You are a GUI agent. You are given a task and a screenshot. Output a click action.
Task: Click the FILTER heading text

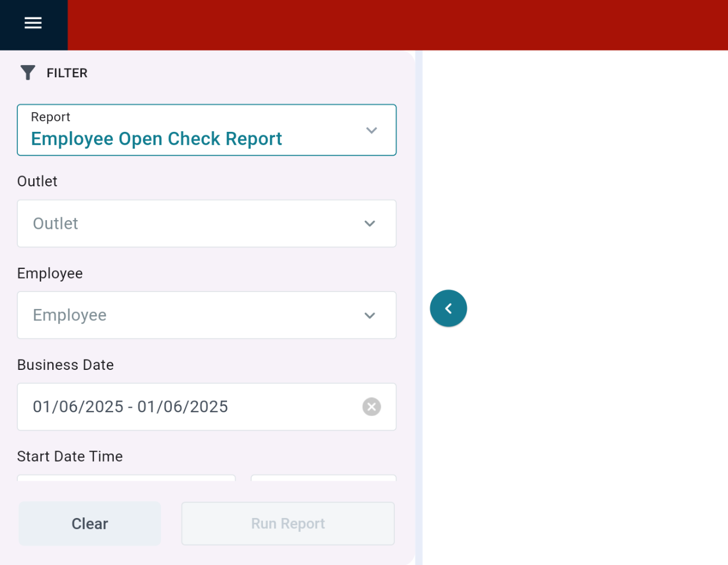tap(67, 73)
